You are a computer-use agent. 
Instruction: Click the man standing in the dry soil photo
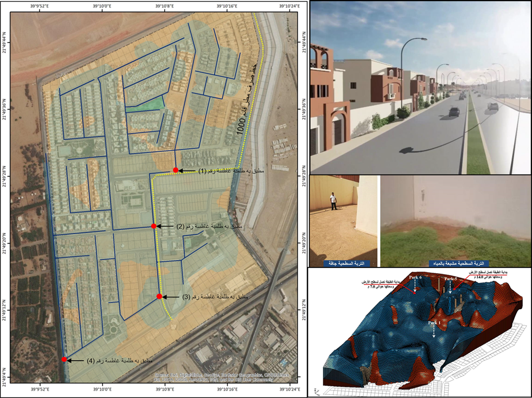coord(333,201)
